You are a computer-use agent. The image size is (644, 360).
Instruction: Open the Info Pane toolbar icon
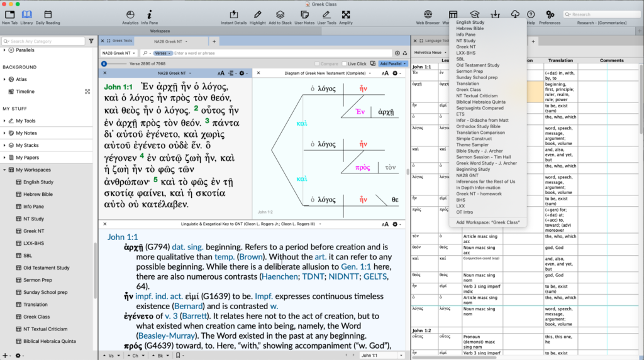(150, 17)
